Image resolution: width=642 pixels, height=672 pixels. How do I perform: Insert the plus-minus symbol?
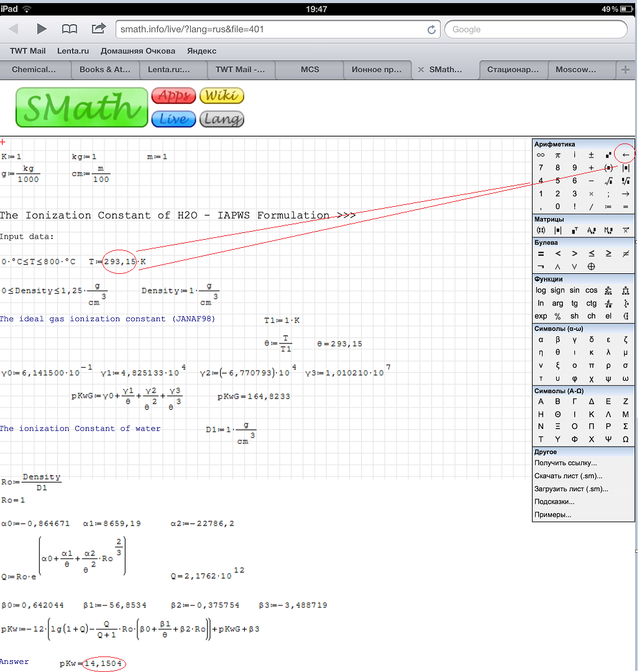point(591,155)
